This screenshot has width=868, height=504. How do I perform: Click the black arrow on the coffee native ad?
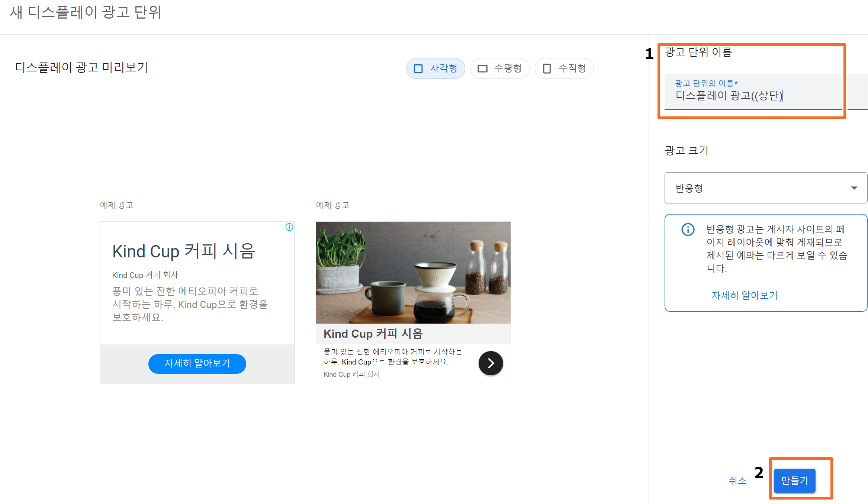[491, 363]
